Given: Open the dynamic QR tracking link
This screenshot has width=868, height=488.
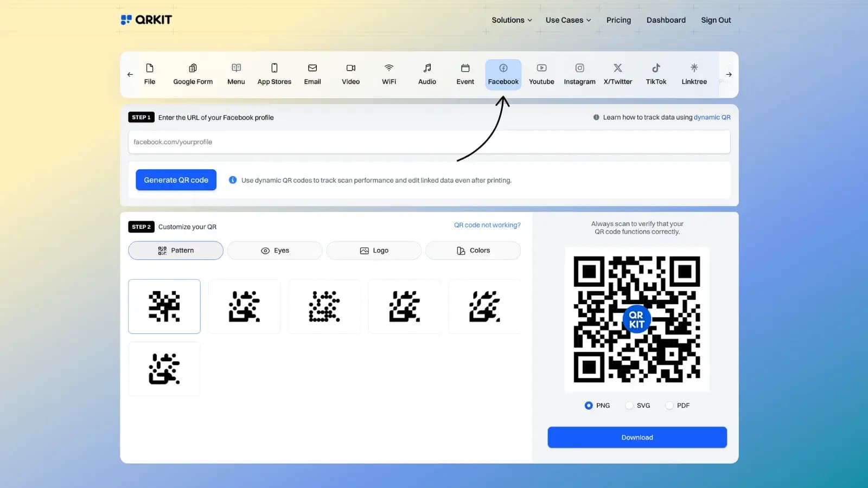Looking at the screenshot, I should pyautogui.click(x=712, y=117).
